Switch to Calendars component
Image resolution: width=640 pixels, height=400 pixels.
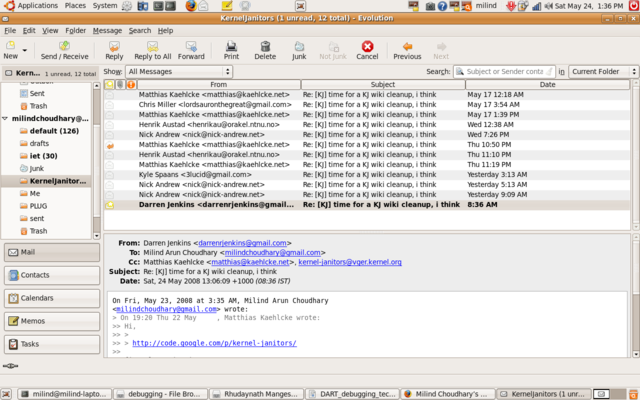[52, 298]
